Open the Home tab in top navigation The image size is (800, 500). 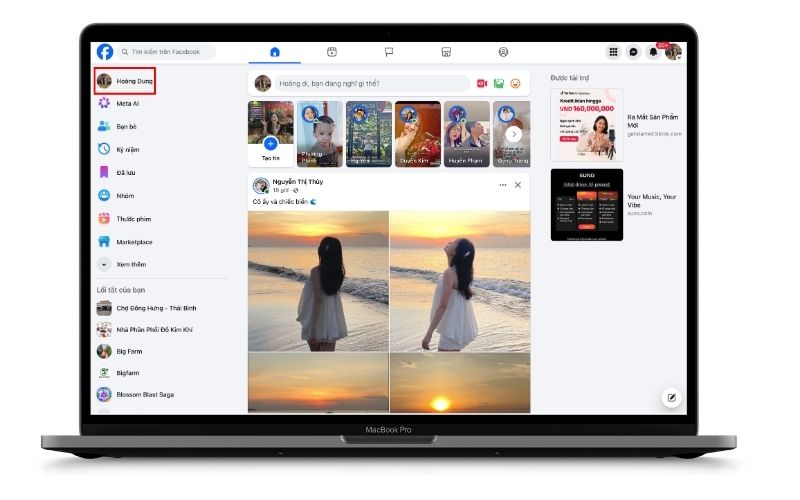click(274, 52)
